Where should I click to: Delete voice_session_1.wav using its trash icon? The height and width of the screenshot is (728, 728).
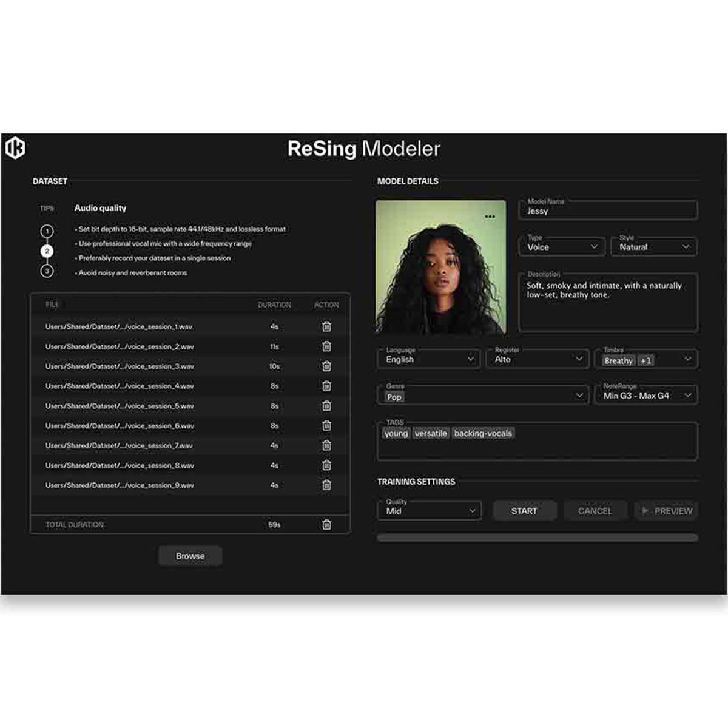pyautogui.click(x=326, y=326)
